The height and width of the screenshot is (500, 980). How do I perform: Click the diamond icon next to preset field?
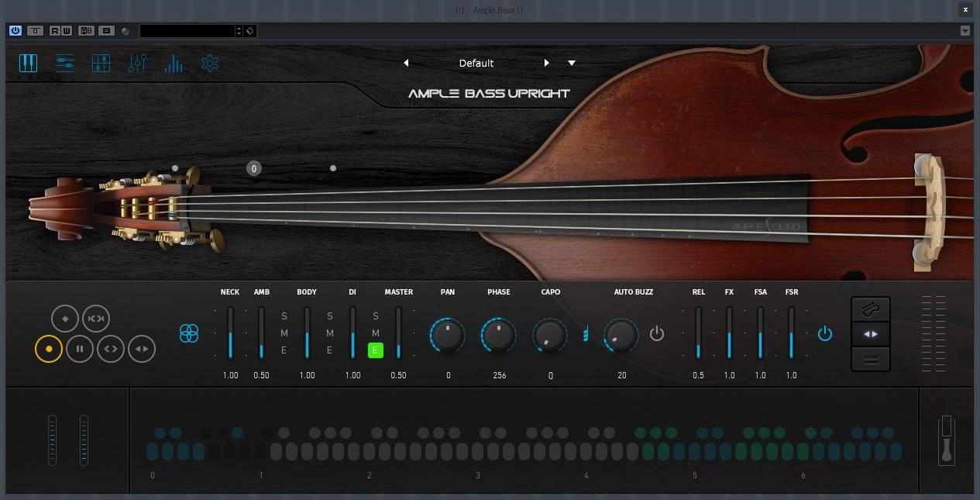coord(249,31)
